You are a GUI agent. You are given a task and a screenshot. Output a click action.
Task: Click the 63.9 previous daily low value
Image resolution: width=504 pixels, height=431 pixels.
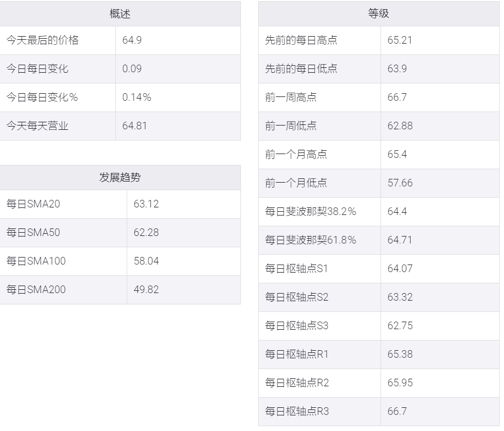coord(397,69)
